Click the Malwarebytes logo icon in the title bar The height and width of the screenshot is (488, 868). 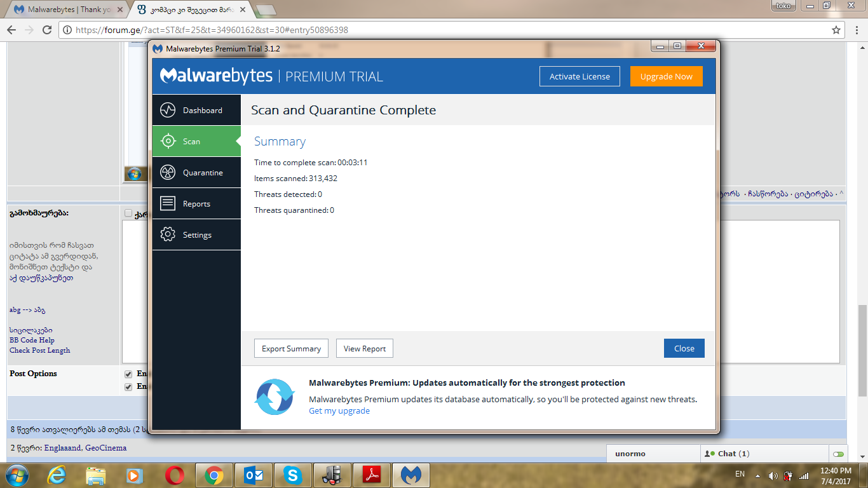coord(158,48)
